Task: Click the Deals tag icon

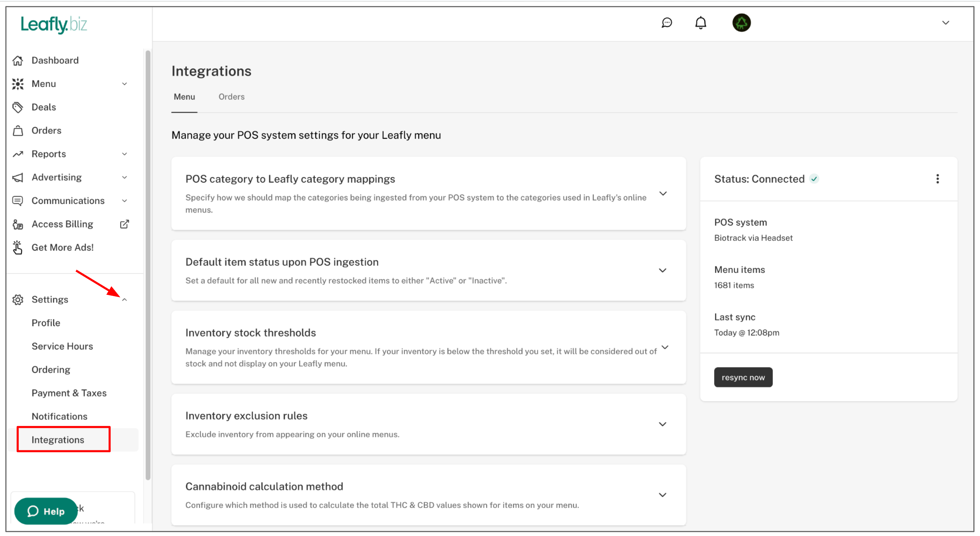Action: [18, 107]
